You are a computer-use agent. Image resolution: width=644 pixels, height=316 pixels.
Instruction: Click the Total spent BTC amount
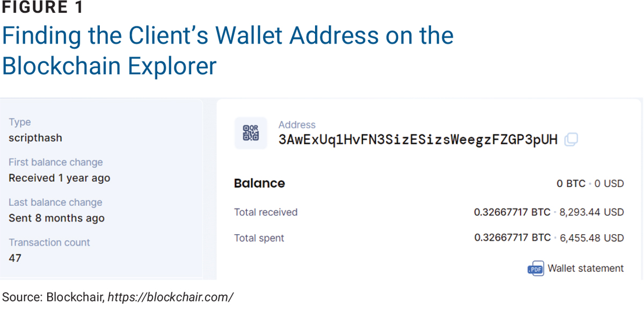tap(512, 238)
